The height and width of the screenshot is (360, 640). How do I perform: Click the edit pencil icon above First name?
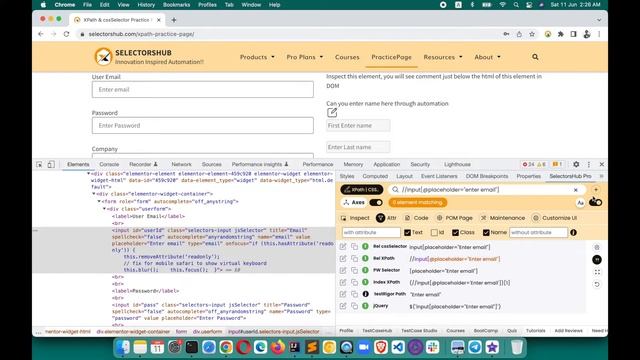[332, 113]
